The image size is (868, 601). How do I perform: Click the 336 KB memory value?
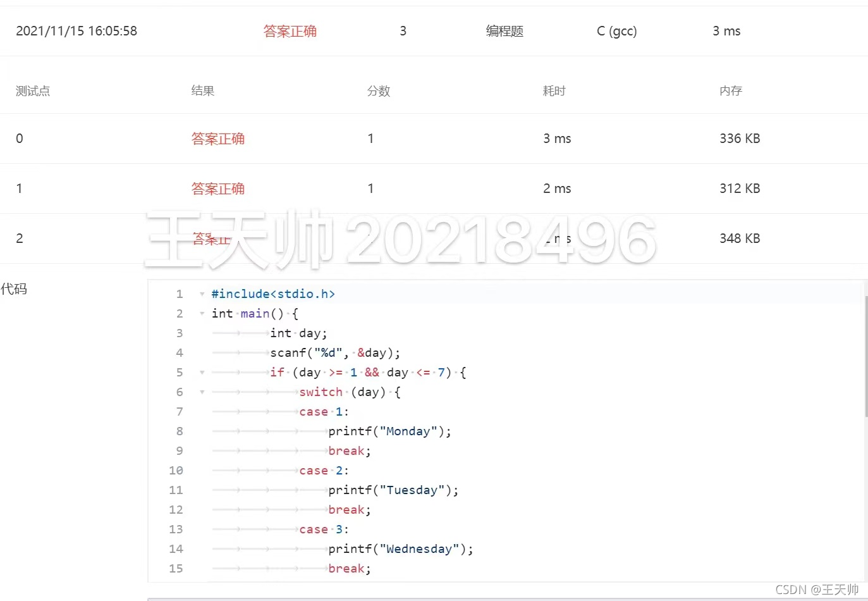coord(740,139)
